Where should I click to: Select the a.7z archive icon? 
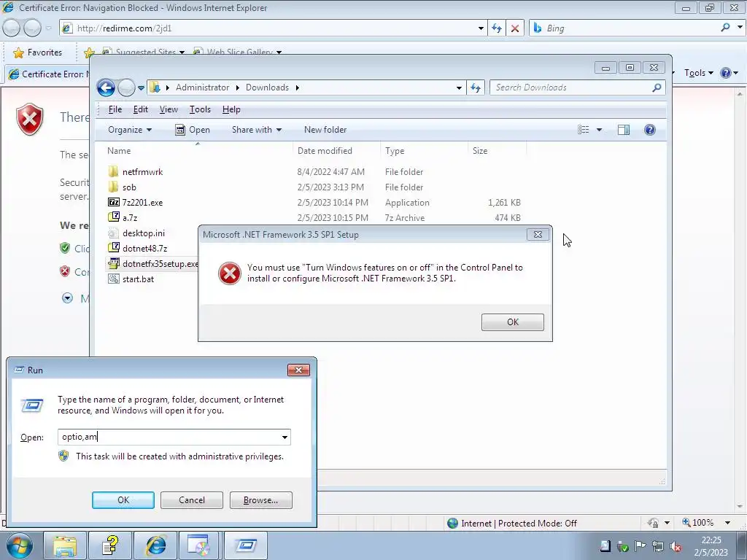pos(113,217)
